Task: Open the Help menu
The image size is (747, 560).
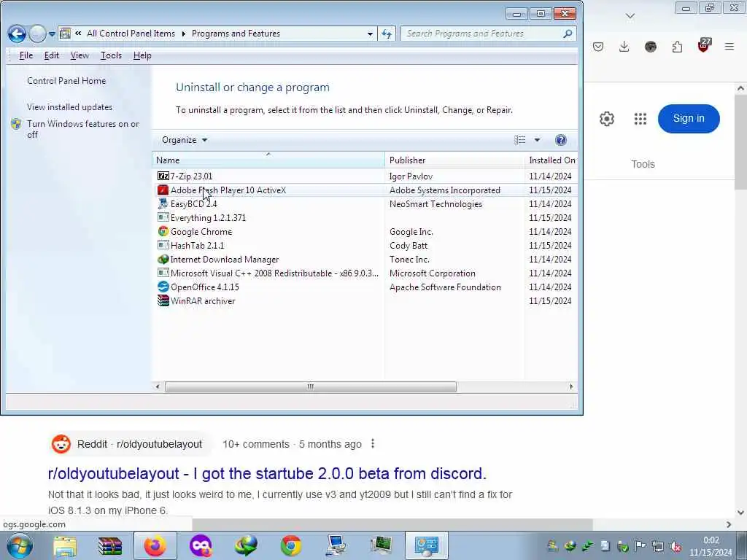Action: (142, 55)
